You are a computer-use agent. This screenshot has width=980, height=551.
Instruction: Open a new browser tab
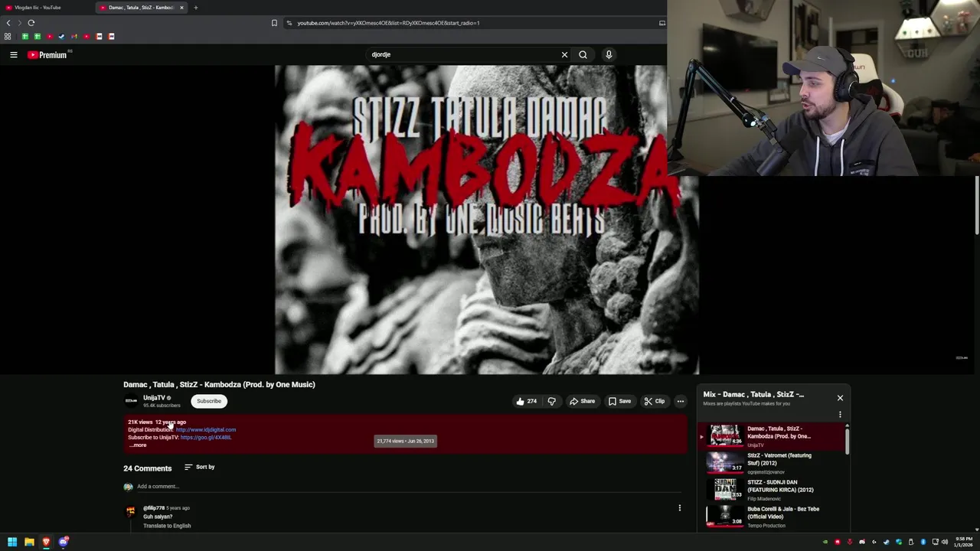pos(195,8)
